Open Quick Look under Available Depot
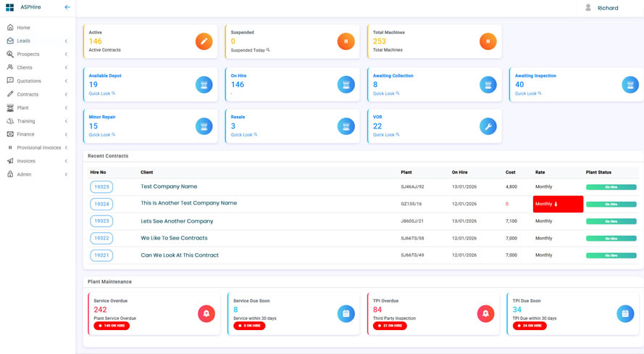The image size is (644, 354). pos(101,94)
